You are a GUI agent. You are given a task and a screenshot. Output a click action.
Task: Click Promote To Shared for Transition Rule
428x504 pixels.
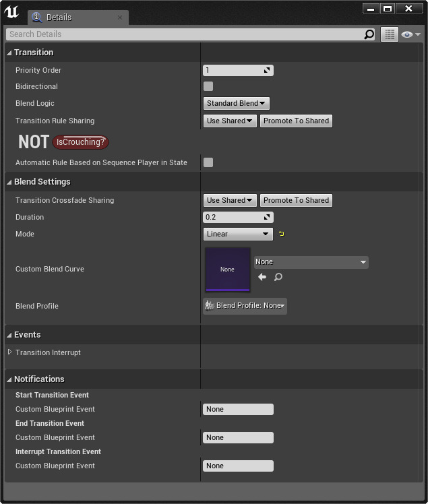click(x=296, y=121)
